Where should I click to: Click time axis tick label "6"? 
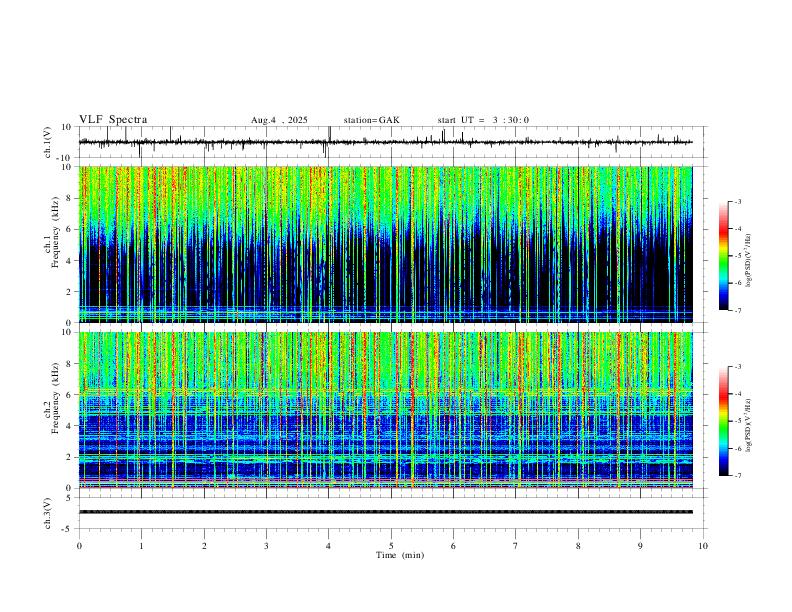[454, 546]
